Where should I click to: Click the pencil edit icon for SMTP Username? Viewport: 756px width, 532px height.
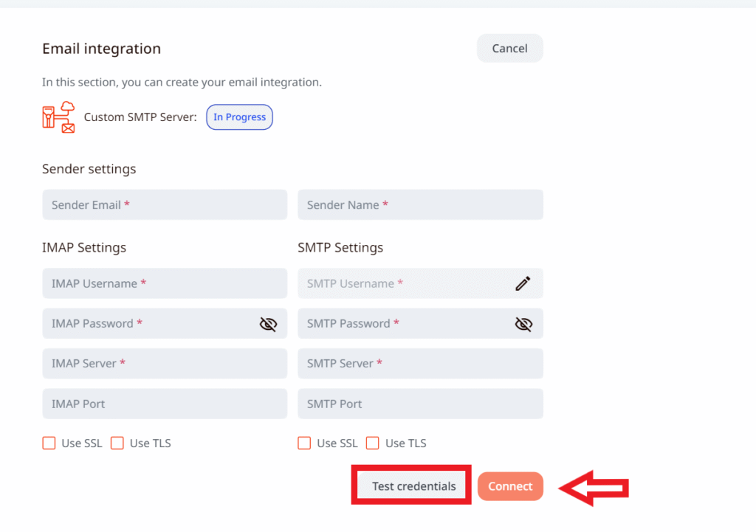coord(523,283)
